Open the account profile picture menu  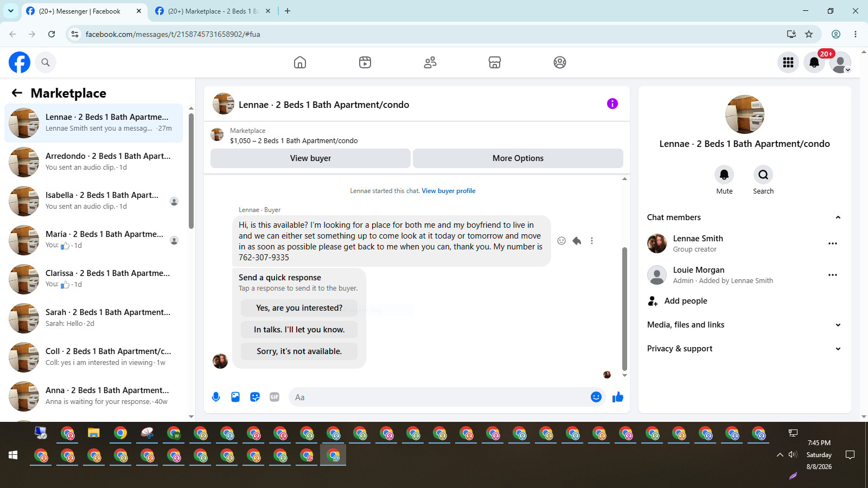click(x=840, y=62)
